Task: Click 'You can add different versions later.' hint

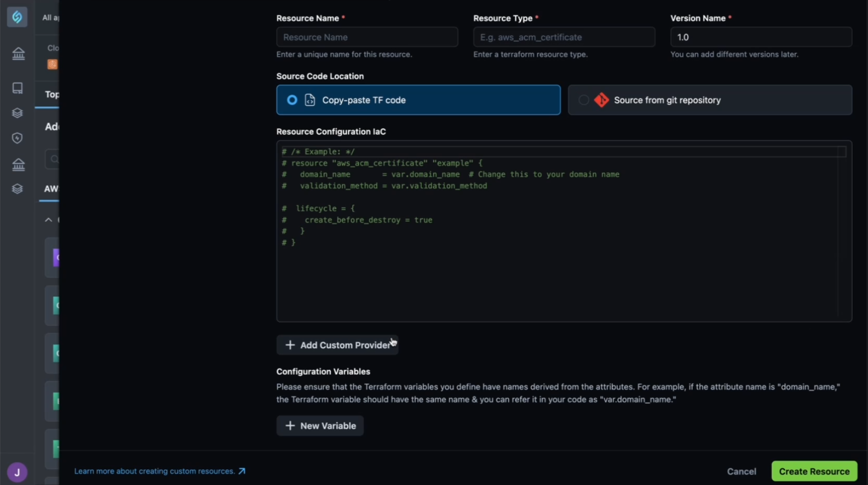Action: pos(734,54)
